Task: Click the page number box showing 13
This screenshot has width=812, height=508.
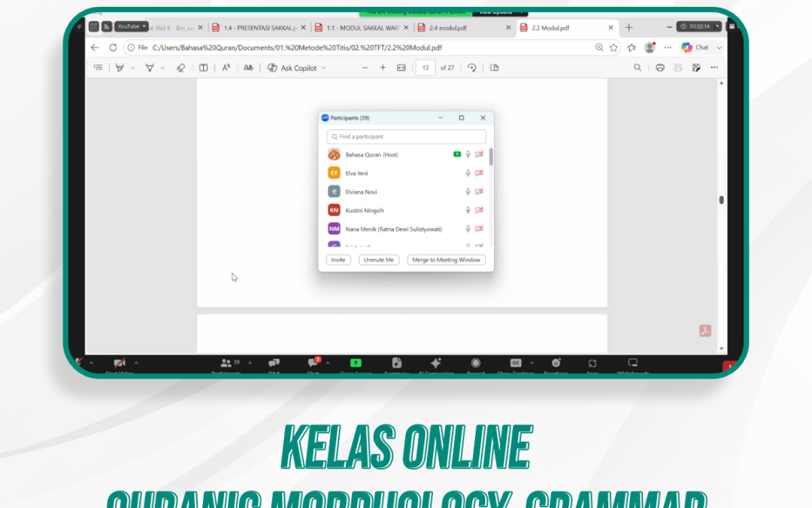Action: click(426, 68)
